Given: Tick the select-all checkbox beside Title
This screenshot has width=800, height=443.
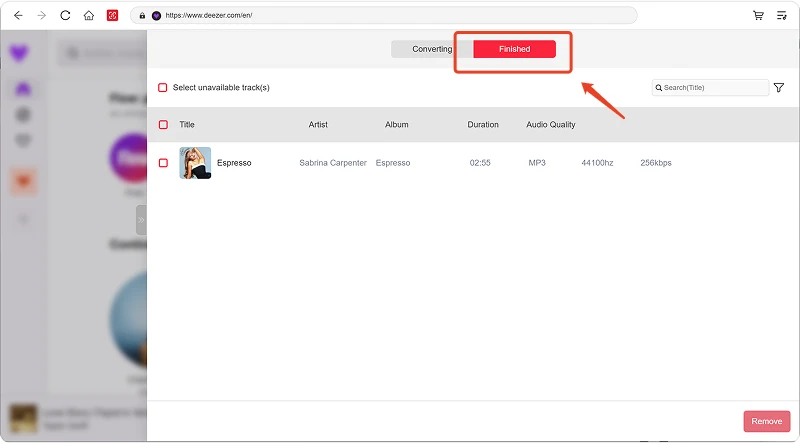Looking at the screenshot, I should [163, 125].
